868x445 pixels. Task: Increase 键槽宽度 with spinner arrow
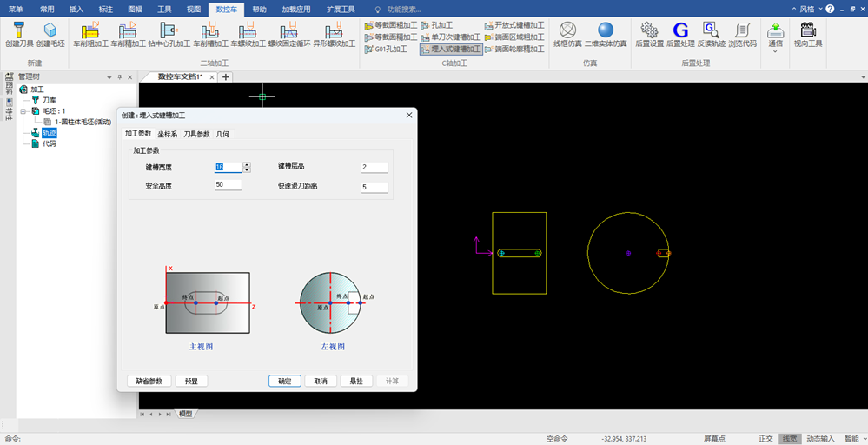pos(247,164)
